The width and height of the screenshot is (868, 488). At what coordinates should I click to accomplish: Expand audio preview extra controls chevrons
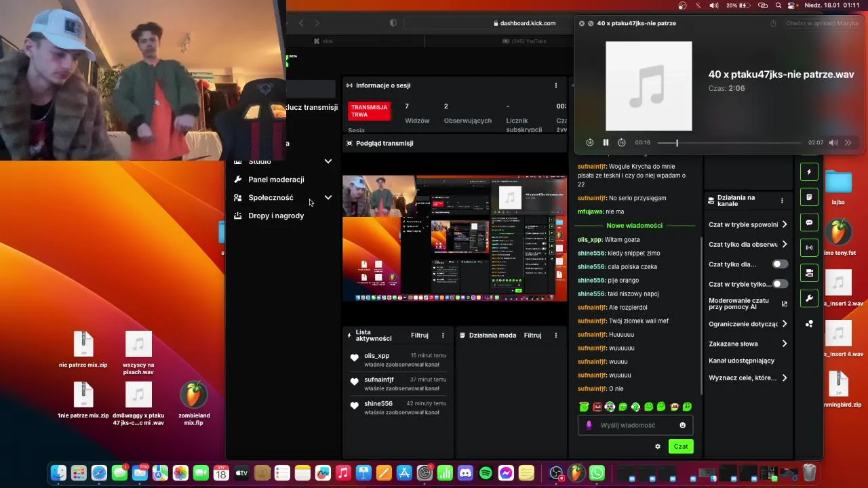(x=848, y=142)
